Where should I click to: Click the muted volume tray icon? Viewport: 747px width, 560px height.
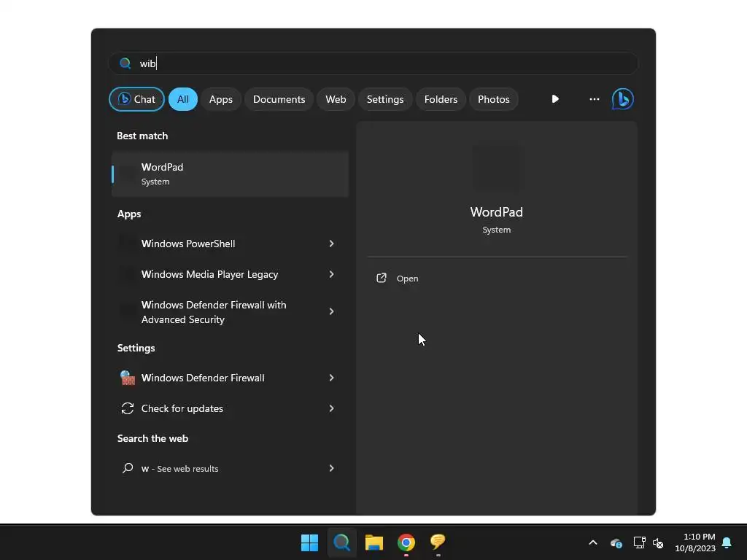658,542
